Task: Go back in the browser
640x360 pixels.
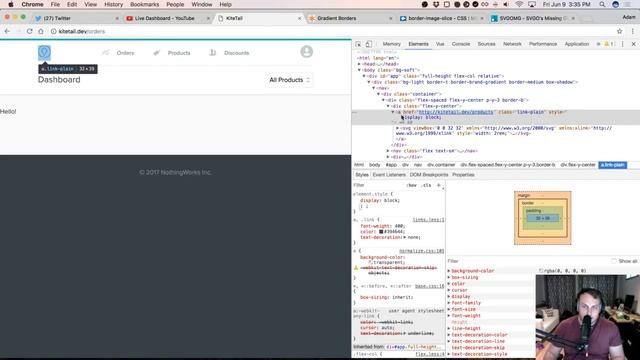Action: (7, 31)
